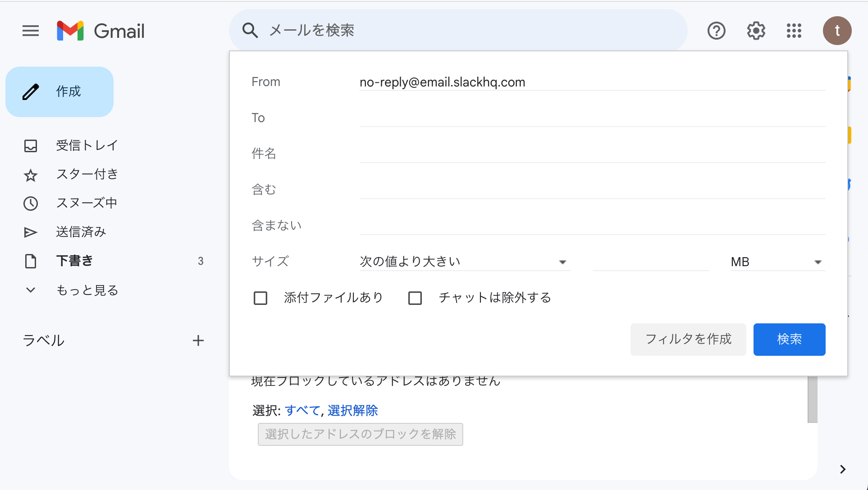Click 選択したアドレスのブロックを解除 button

click(361, 434)
